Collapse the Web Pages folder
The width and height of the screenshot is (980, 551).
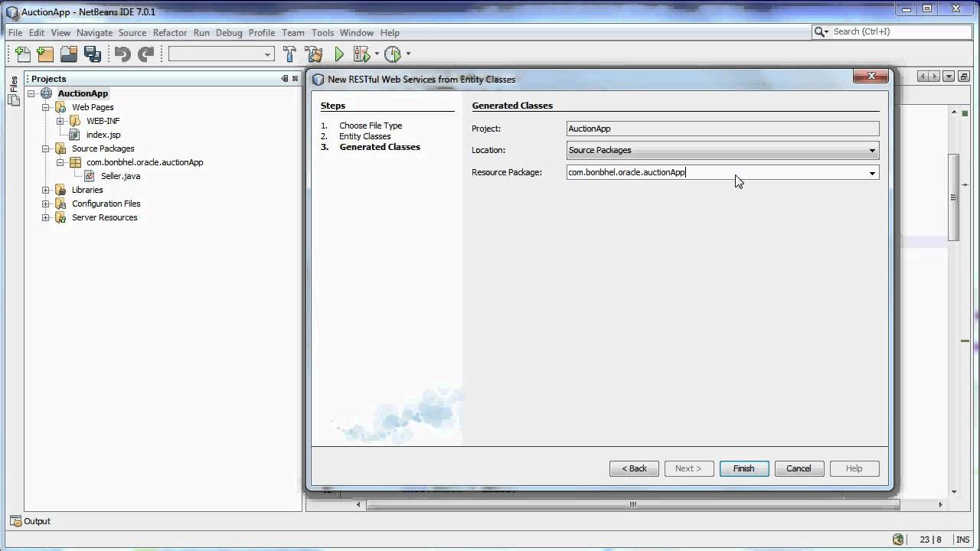pos(46,107)
